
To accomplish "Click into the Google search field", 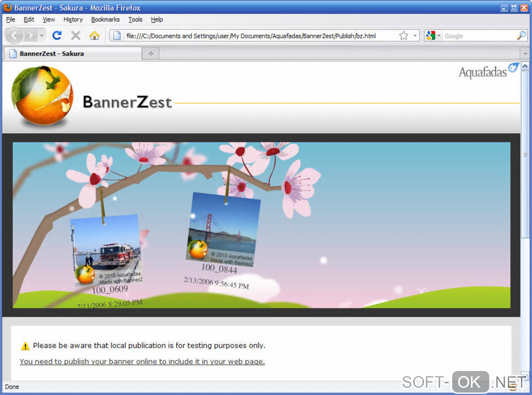I will click(x=479, y=36).
